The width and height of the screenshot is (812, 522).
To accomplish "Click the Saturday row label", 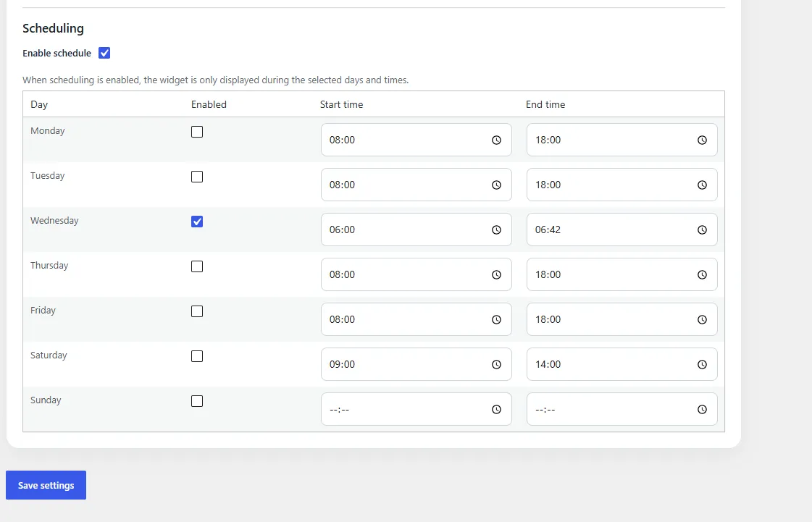I will (49, 355).
